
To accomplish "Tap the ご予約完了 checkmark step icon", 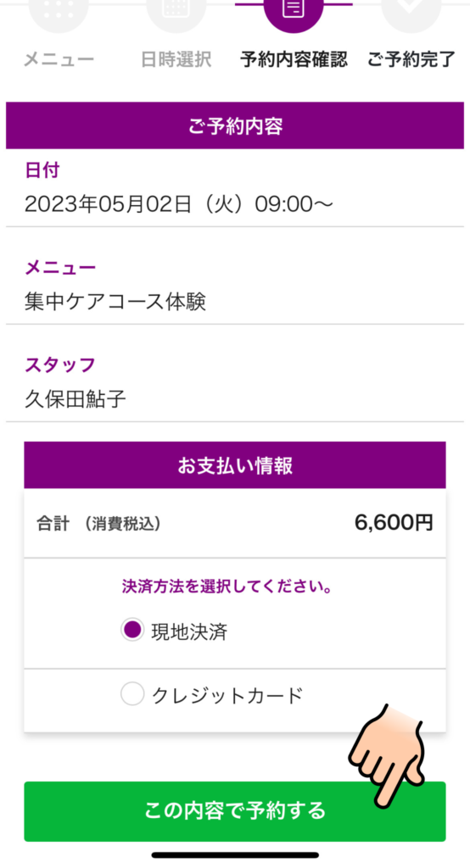I will [411, 12].
